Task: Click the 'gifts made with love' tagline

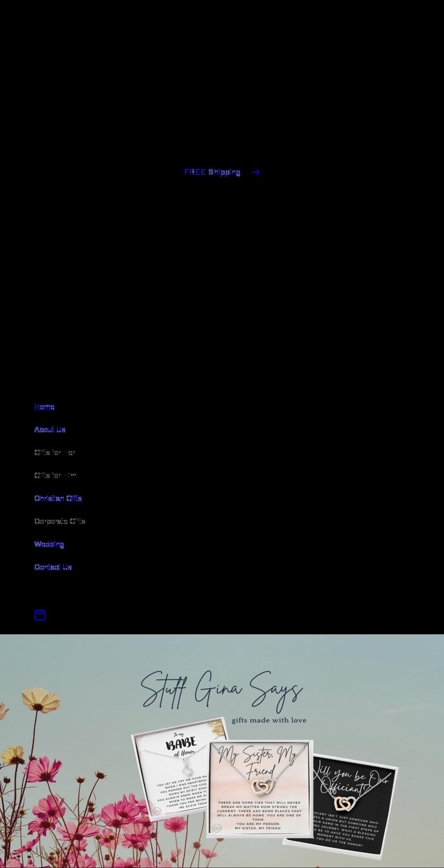Action: [269, 720]
